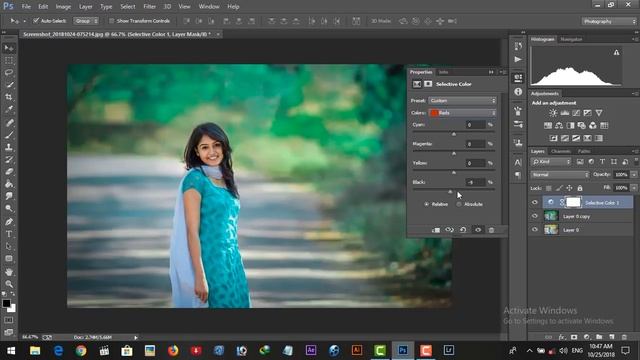
Task: Add a Color Balance adjustment
Action: (x=559, y=126)
